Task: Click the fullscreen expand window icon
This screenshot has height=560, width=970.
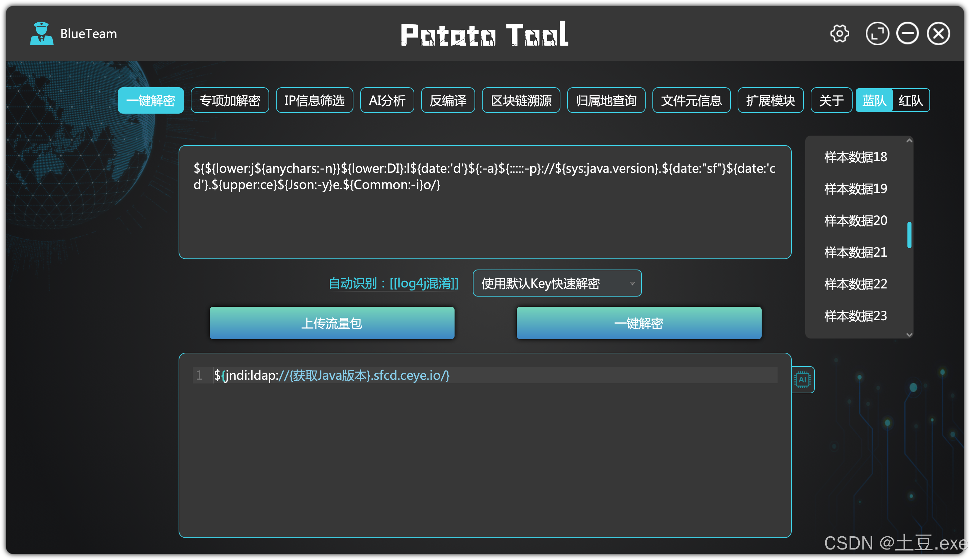Action: coord(877,34)
